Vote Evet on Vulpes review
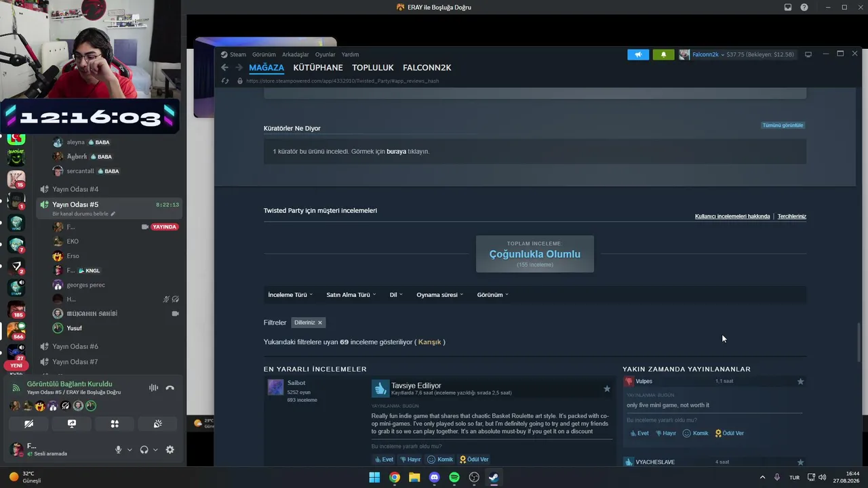The height and width of the screenshot is (488, 868). click(x=639, y=433)
